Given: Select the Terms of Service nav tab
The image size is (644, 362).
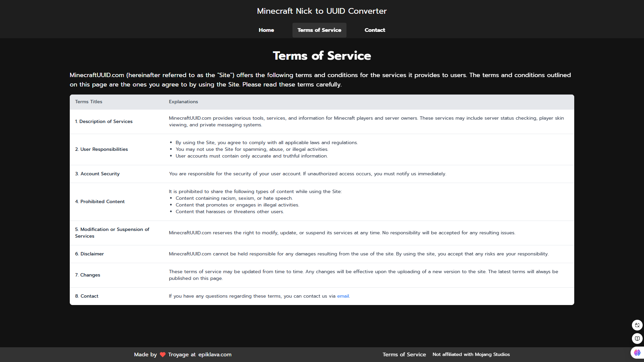Looking at the screenshot, I should click(x=319, y=30).
